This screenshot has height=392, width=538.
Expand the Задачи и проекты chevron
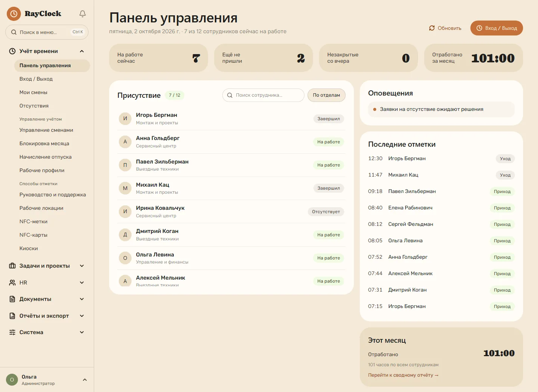82,266
